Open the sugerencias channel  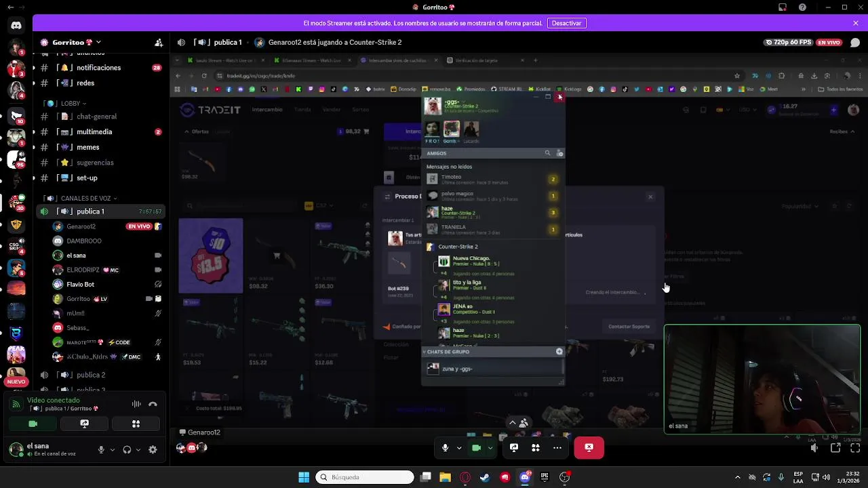[x=100, y=163]
